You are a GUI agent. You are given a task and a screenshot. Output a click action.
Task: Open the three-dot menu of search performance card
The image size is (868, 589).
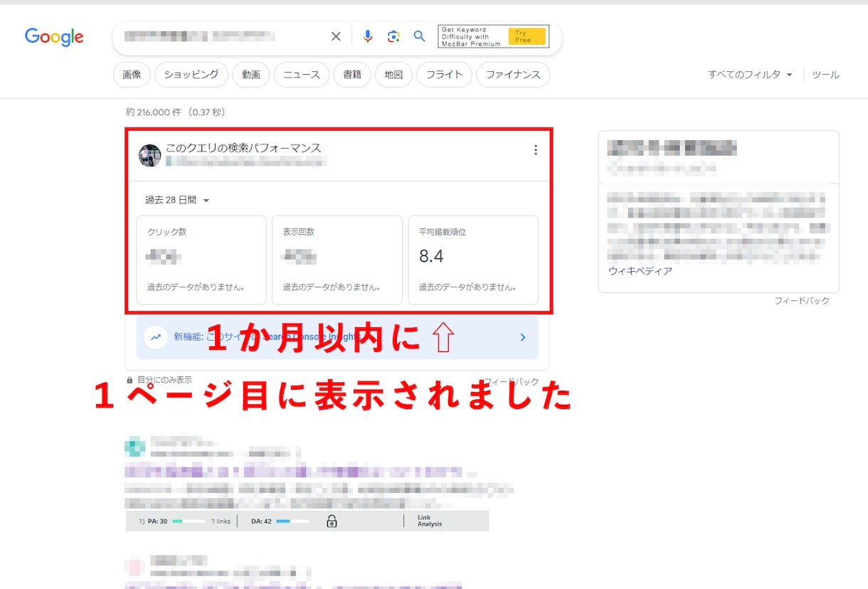point(536,150)
